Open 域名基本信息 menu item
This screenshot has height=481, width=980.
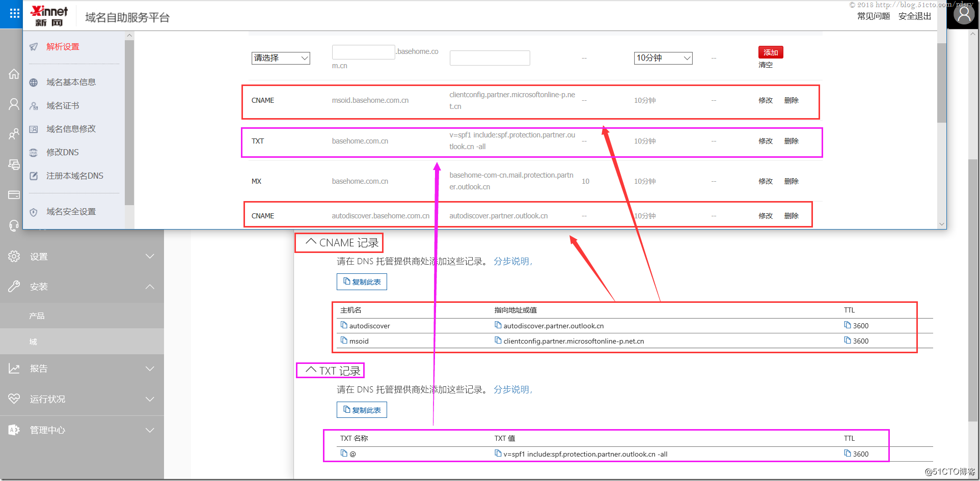pos(71,82)
